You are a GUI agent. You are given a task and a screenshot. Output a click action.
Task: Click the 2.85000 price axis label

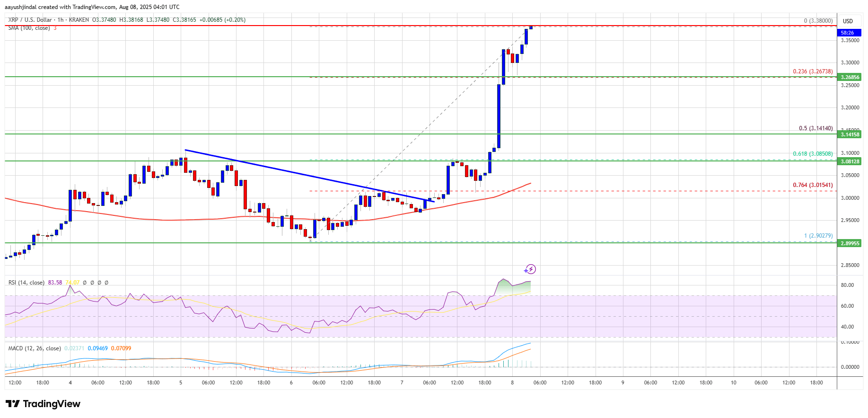[x=850, y=265]
